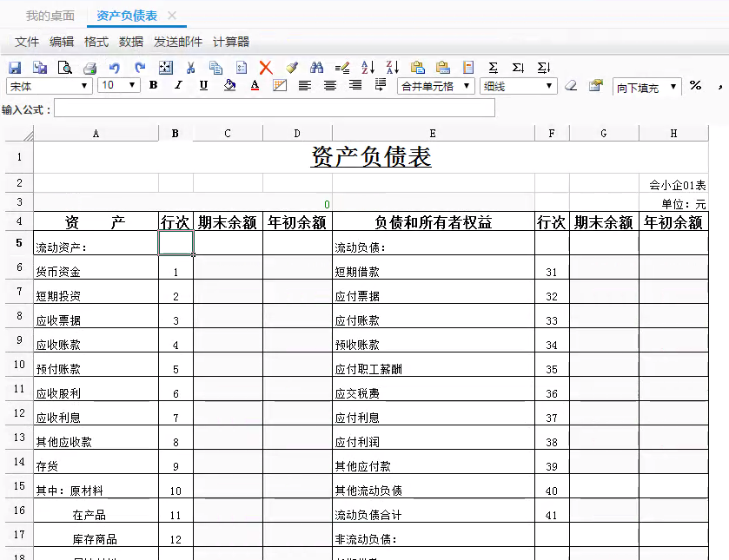This screenshot has height=560, width=729.
Task: Click the properties icon beside the eraser
Action: click(x=596, y=85)
